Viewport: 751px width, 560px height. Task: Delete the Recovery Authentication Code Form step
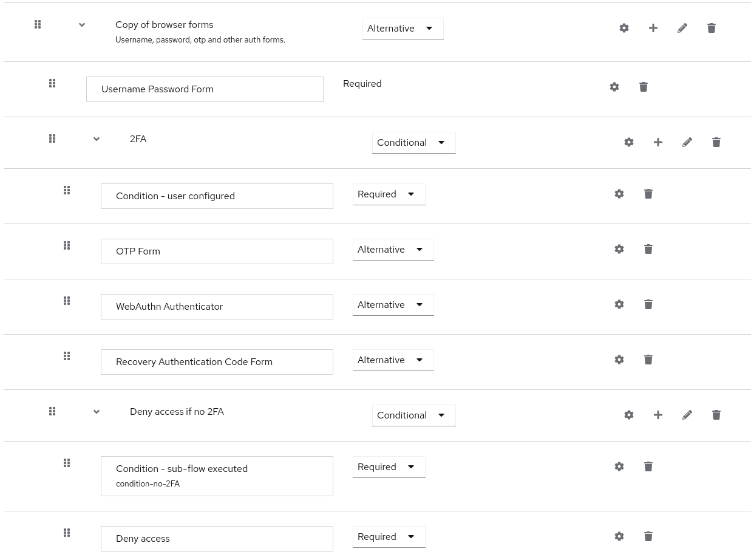coord(648,360)
